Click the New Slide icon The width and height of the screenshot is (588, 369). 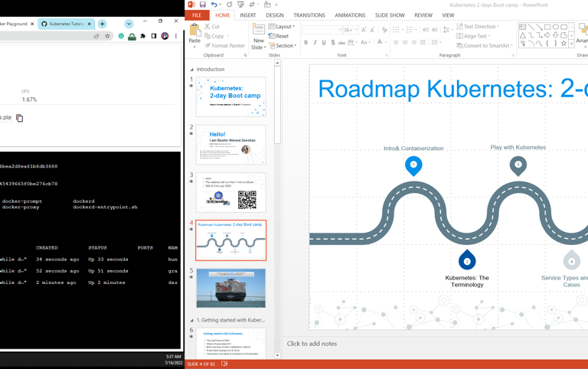[258, 29]
